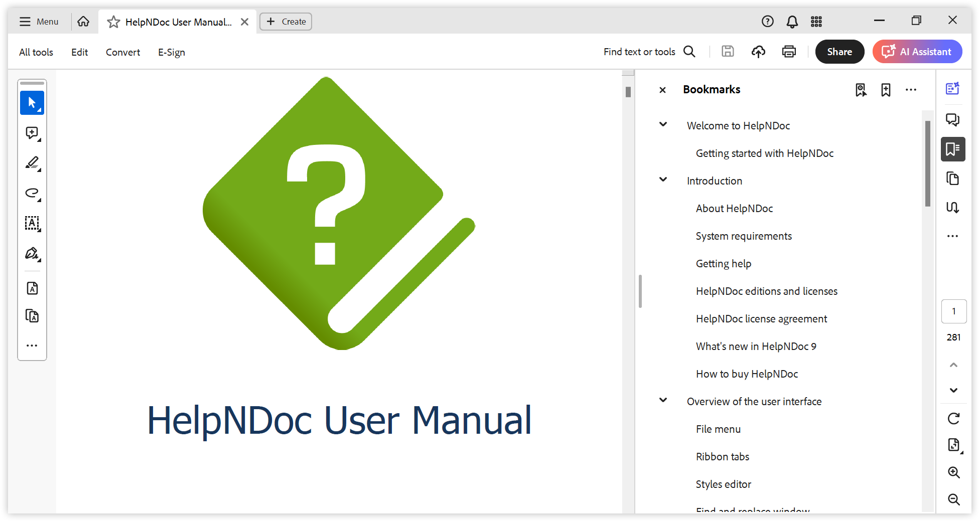Open the Menu hamburger
The height and width of the screenshot is (522, 980).
39,22
